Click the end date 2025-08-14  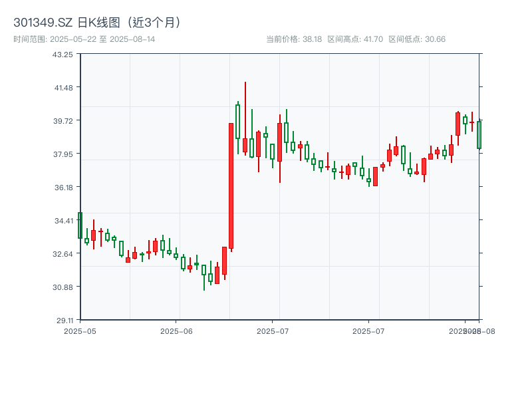(133, 38)
